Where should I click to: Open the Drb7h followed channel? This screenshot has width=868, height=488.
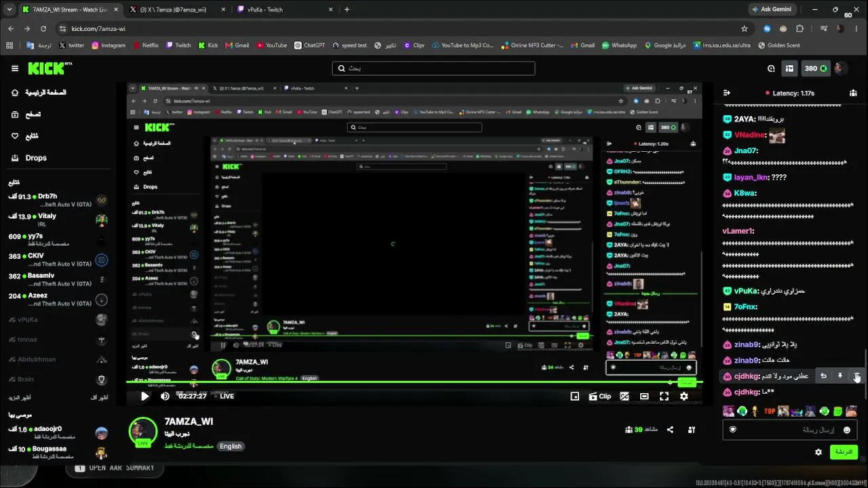coord(58,200)
